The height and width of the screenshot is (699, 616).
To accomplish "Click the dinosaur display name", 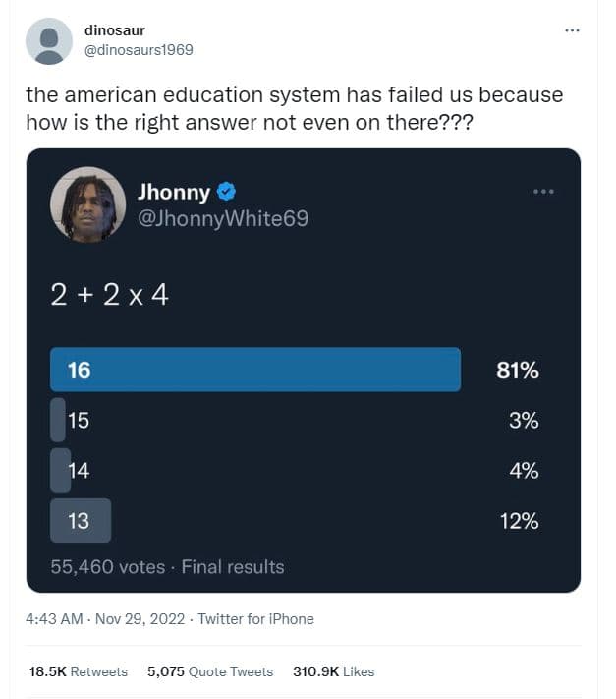I will tap(115, 30).
